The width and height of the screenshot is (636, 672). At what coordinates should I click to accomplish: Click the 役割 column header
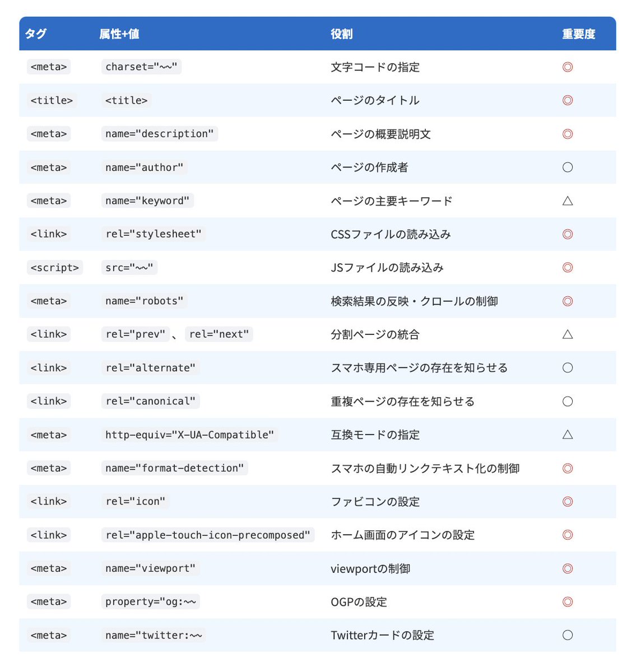click(341, 34)
